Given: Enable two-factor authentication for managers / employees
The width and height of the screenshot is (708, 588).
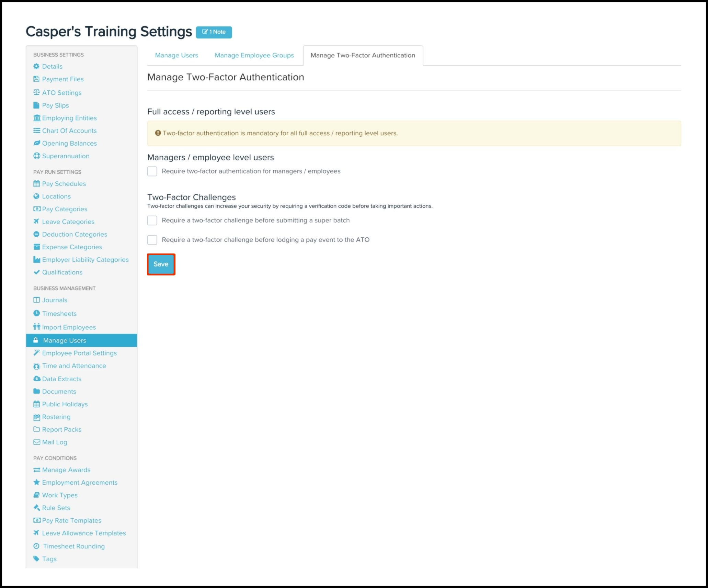Looking at the screenshot, I should pyautogui.click(x=152, y=171).
